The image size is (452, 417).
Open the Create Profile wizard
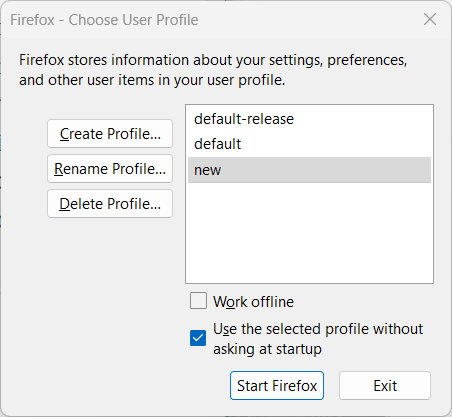point(110,134)
